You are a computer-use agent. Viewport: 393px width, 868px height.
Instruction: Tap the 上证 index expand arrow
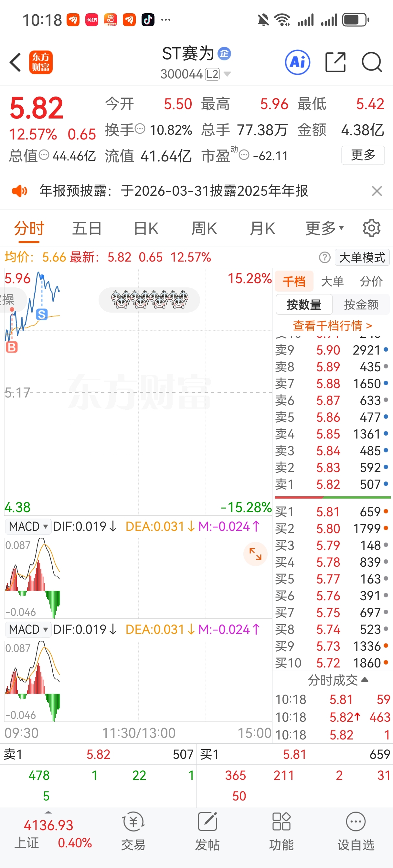coord(48,813)
